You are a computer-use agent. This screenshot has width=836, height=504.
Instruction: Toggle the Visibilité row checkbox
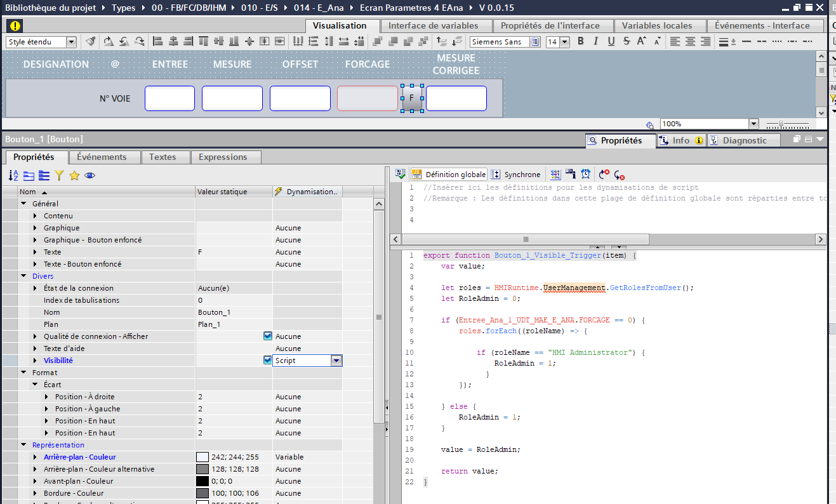click(x=267, y=361)
